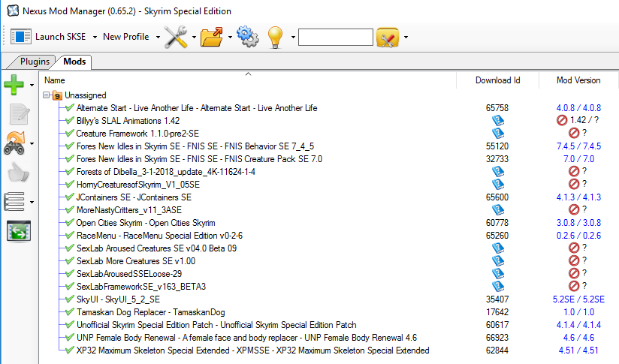Viewport: 619px width, 364px height.
Task: Select the UNP Female Body Renewal row
Action: tap(246, 338)
